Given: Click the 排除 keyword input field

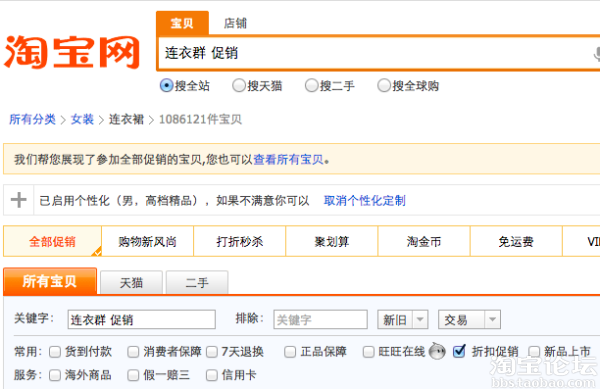Looking at the screenshot, I should click(x=320, y=319).
